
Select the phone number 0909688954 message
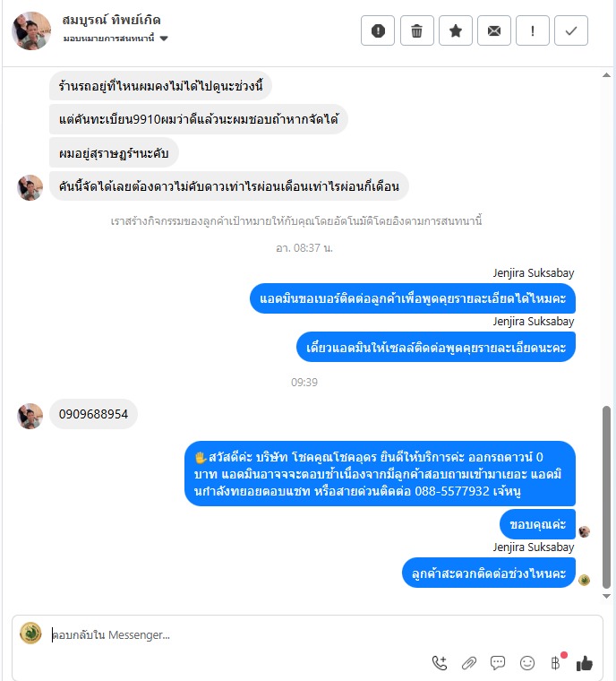93,414
